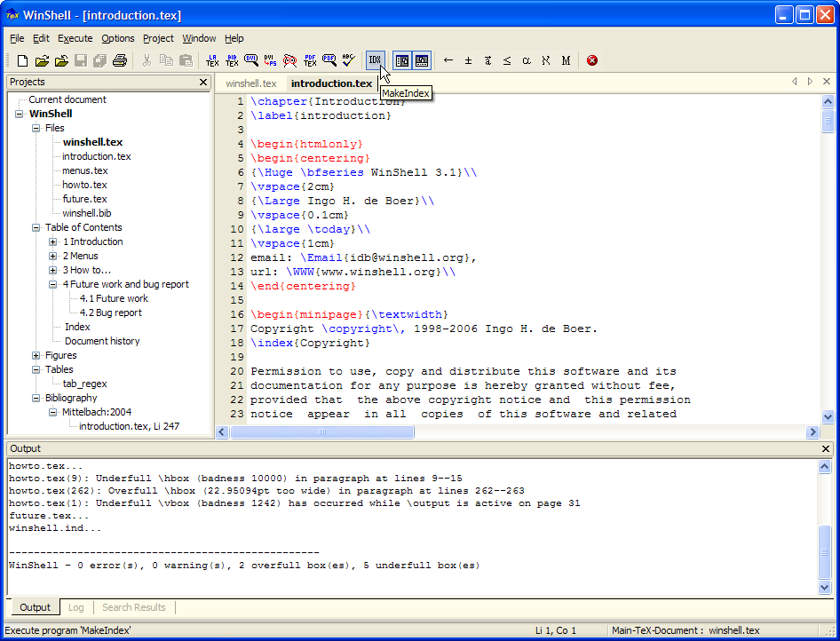The width and height of the screenshot is (840, 641).
Task: Open GSView ghost icon in toolbar
Action: [289, 60]
